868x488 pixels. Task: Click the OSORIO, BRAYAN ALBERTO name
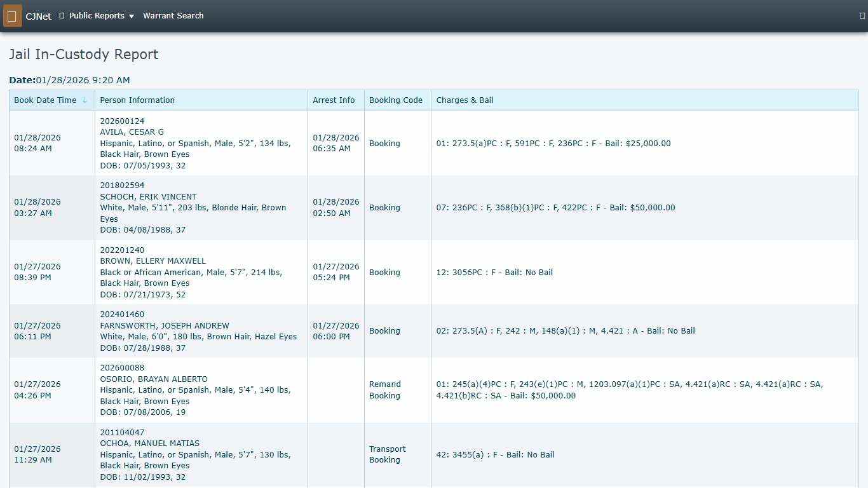click(154, 379)
